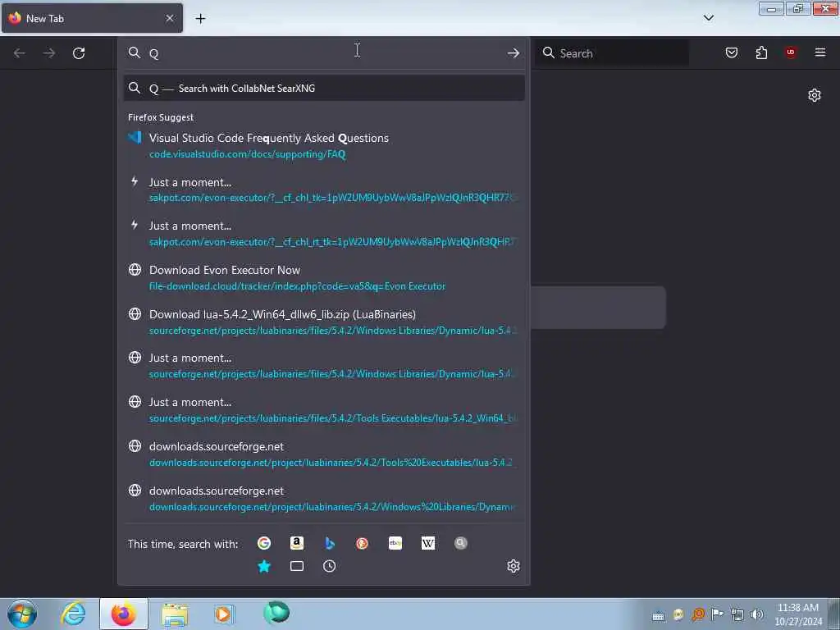This screenshot has height=630, width=840.
Task: Search this time with DuckDuckGo
Action: (362, 543)
